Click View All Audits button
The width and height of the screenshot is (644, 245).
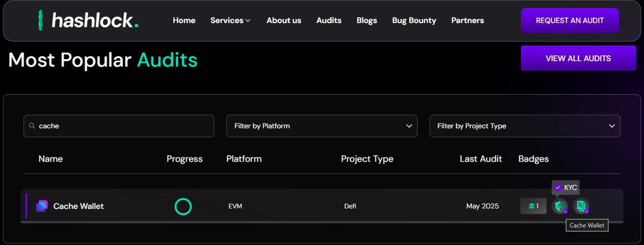pos(578,58)
